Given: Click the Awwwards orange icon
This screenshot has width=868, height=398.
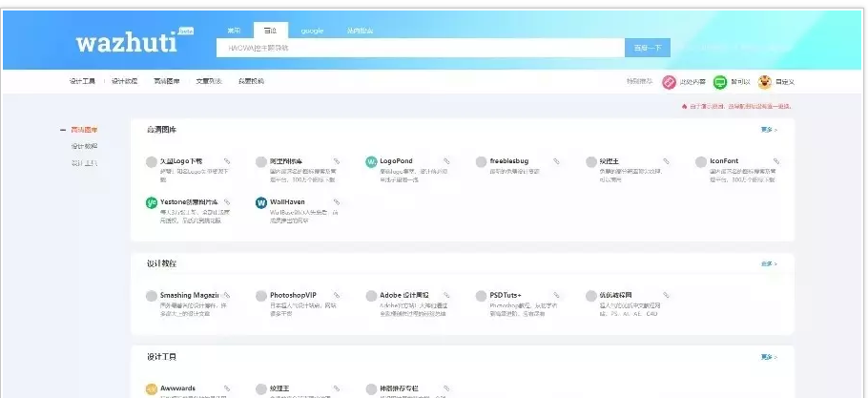Looking at the screenshot, I should [x=152, y=389].
